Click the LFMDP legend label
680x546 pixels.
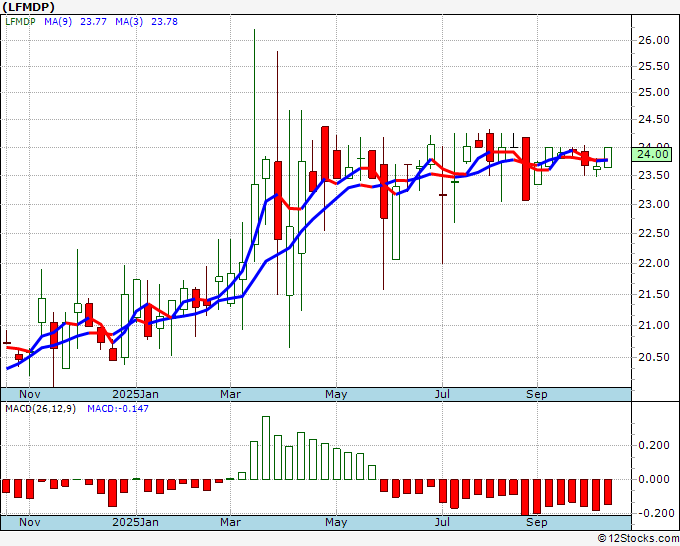pyautogui.click(x=20, y=22)
